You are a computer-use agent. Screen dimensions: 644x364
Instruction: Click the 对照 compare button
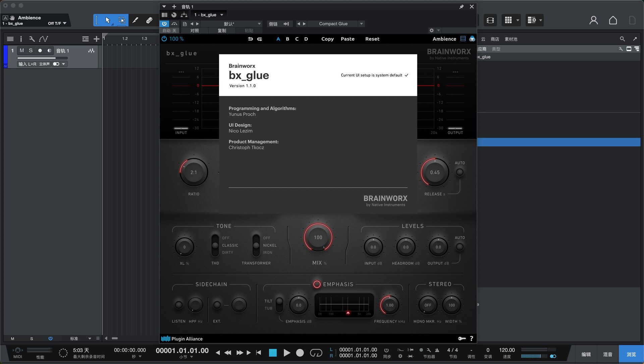pyautogui.click(x=195, y=31)
